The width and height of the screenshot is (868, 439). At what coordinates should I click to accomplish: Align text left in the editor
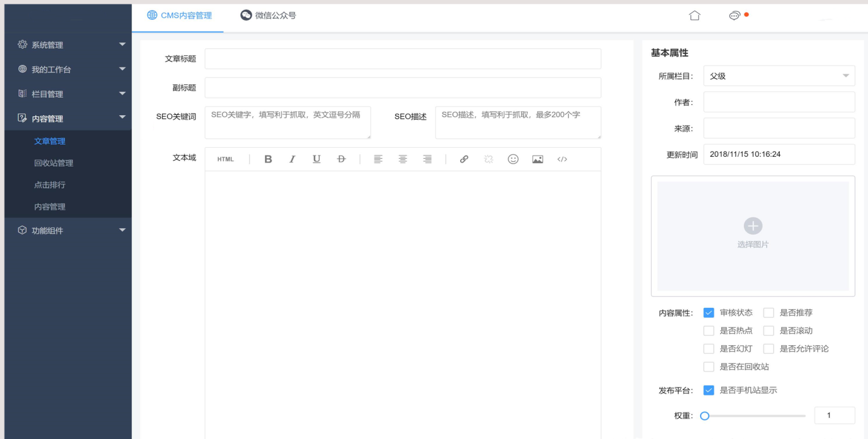(378, 159)
